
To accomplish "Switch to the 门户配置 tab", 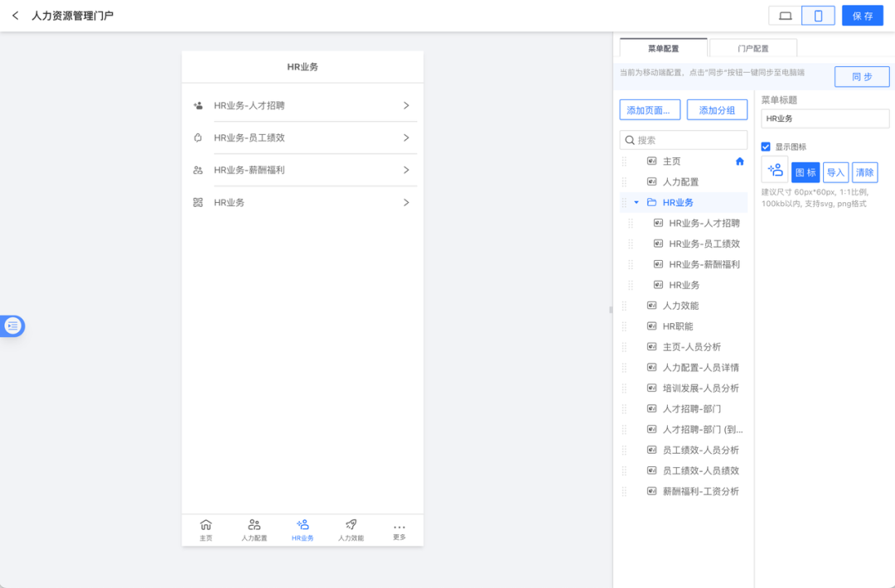I will click(752, 47).
